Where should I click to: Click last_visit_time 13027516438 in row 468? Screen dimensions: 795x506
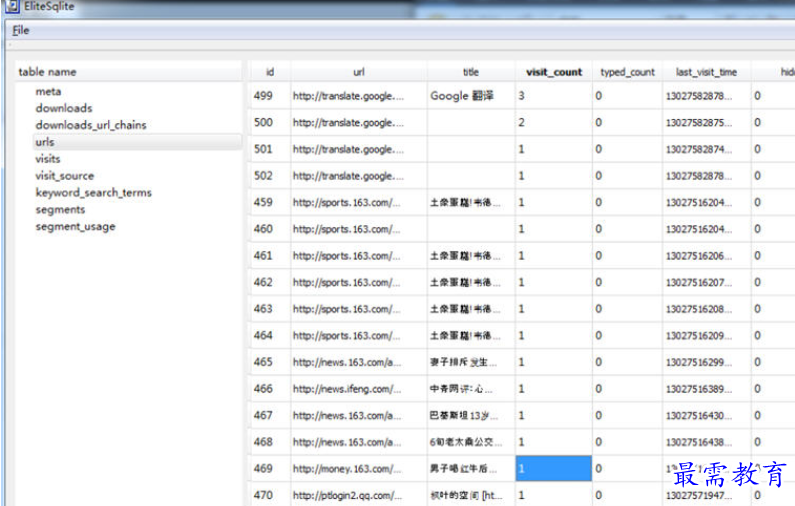tap(706, 442)
